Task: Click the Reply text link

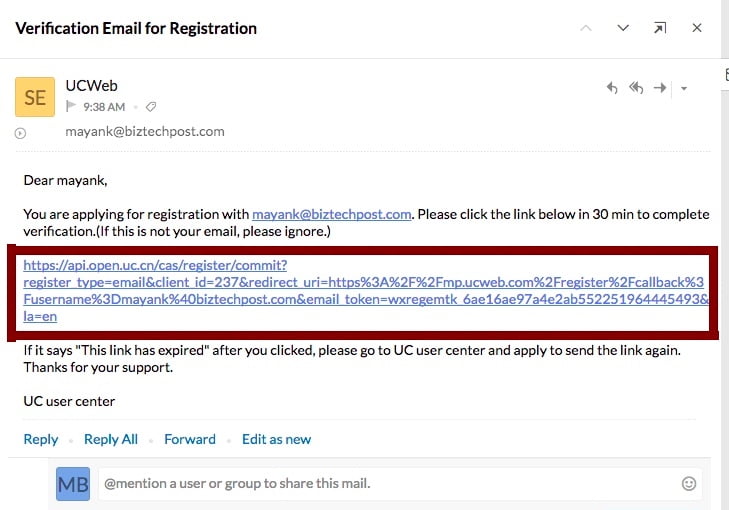Action: coord(41,439)
